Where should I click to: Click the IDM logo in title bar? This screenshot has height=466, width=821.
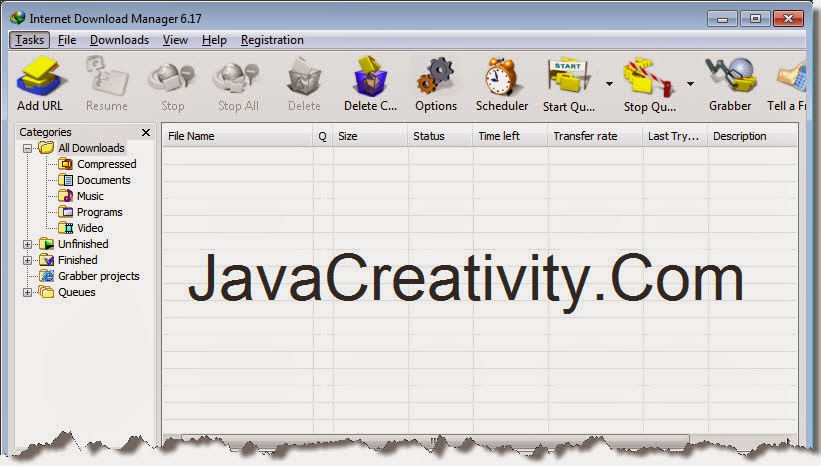pos(17,18)
